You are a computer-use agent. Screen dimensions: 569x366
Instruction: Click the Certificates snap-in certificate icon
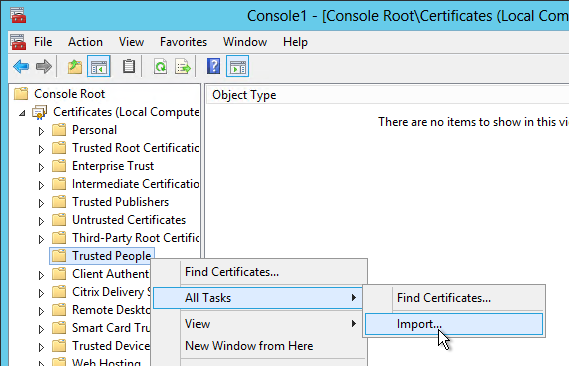40,112
